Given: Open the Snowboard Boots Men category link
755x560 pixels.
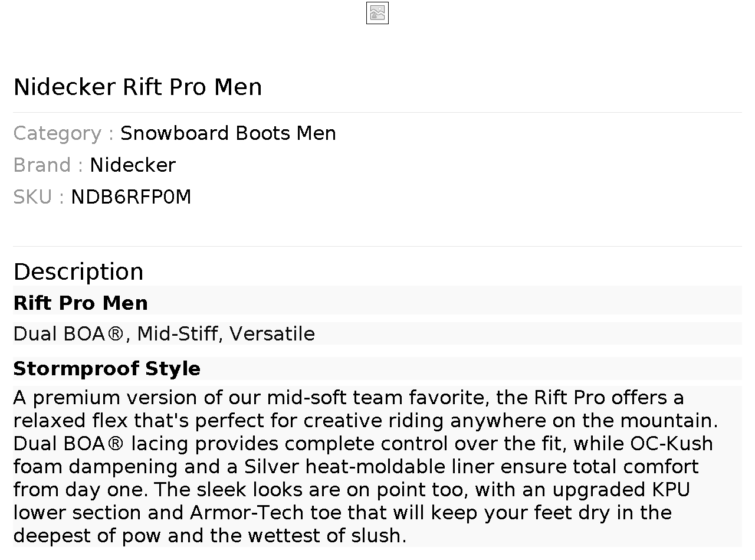Looking at the screenshot, I should 228,133.
